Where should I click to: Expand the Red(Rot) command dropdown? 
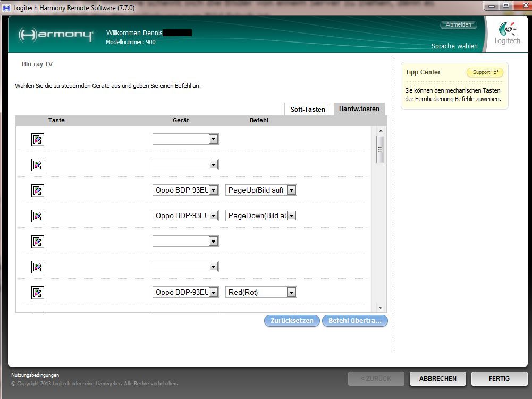click(261, 293)
